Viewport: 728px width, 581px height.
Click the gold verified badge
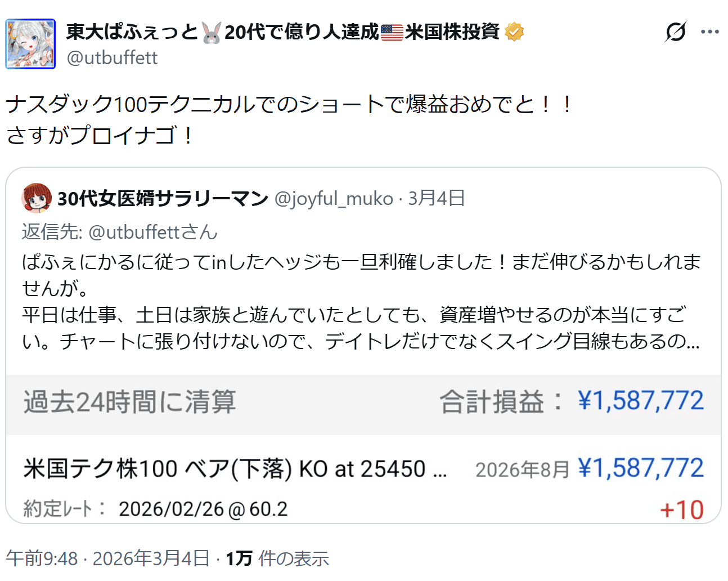pos(514,32)
